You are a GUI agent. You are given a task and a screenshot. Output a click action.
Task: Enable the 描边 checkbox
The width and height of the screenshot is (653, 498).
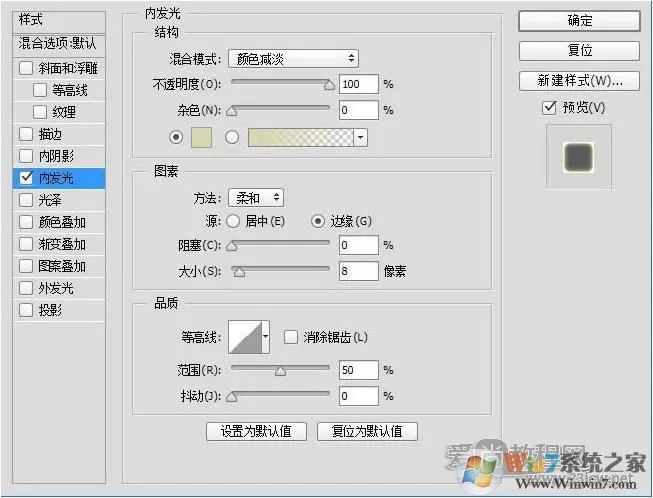[x=26, y=134]
